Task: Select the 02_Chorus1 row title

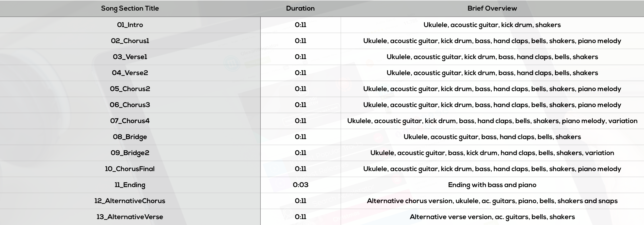Action: point(130,41)
